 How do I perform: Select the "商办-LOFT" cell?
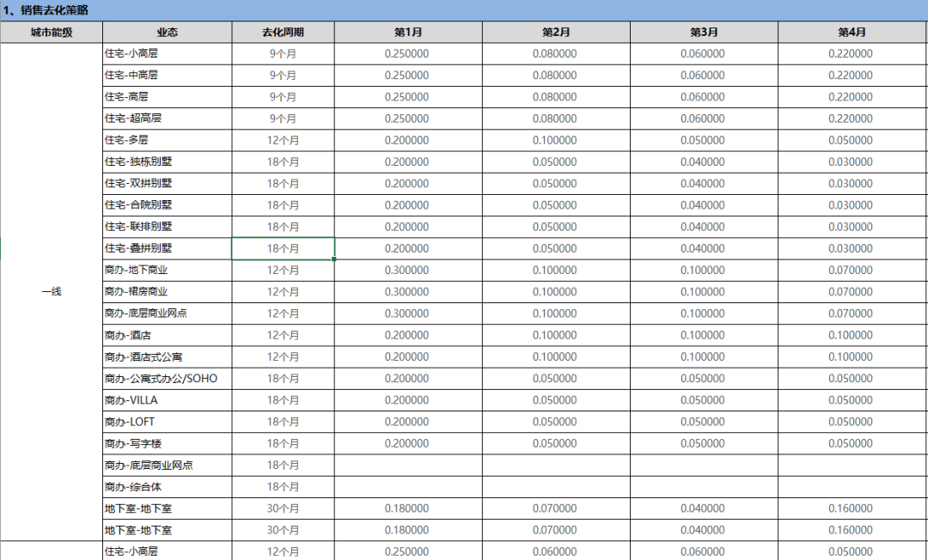tap(168, 422)
